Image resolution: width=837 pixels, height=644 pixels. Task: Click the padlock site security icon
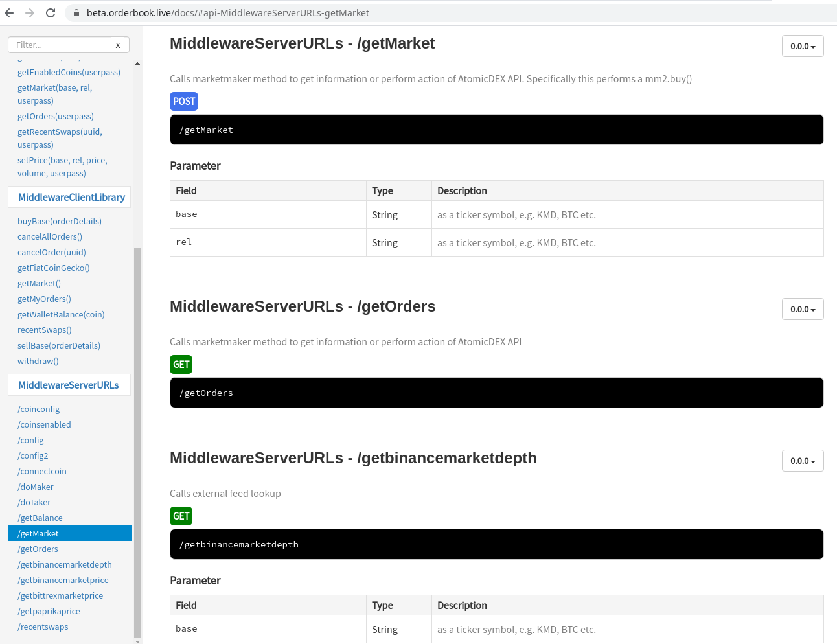pos(76,13)
